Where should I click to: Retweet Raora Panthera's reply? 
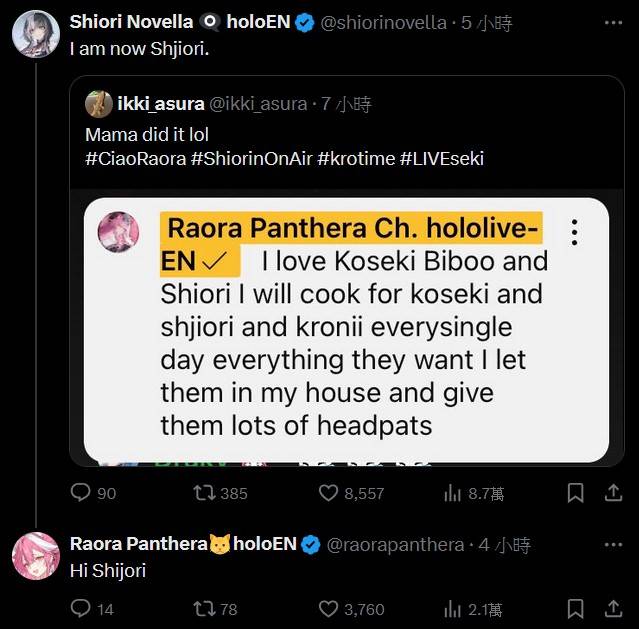205,608
